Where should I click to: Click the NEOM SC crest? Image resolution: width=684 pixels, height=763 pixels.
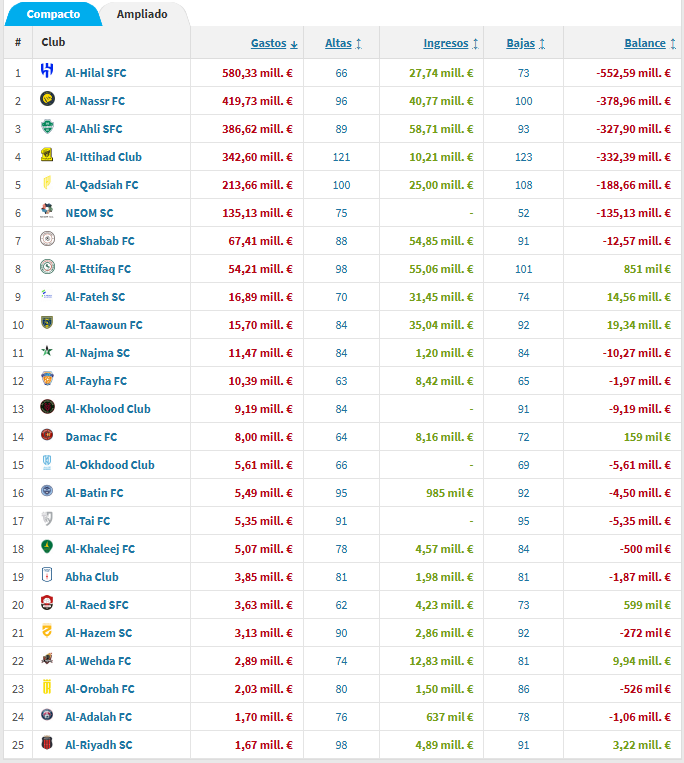click(47, 211)
